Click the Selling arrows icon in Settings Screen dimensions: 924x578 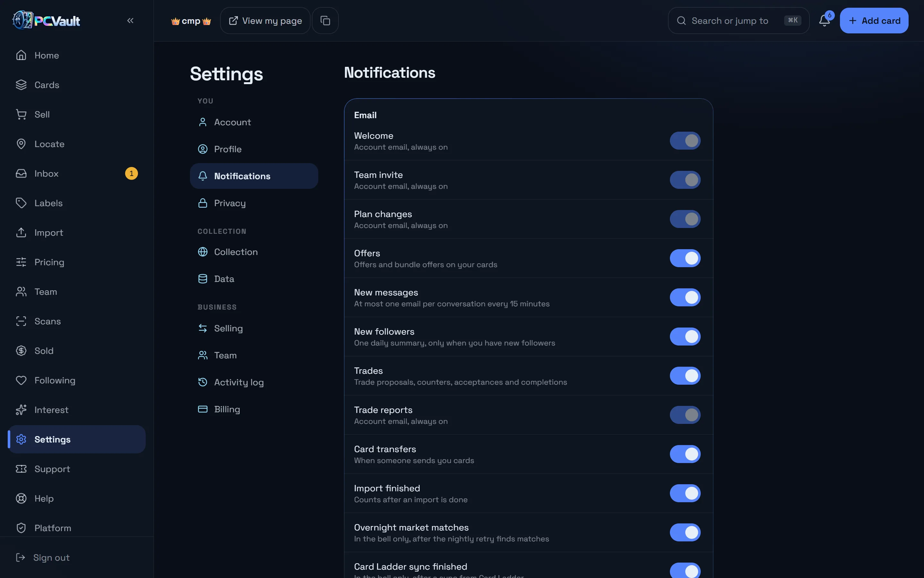(x=203, y=328)
